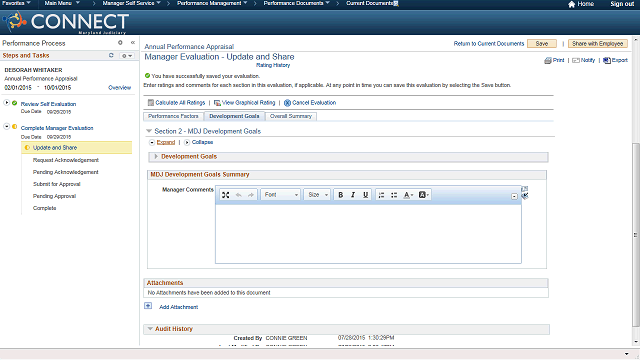Click in the Manager Comments text area

(x=368, y=233)
